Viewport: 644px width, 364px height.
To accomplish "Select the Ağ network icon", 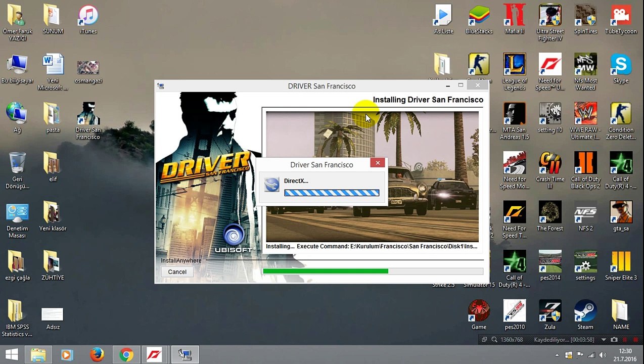I will click(17, 118).
